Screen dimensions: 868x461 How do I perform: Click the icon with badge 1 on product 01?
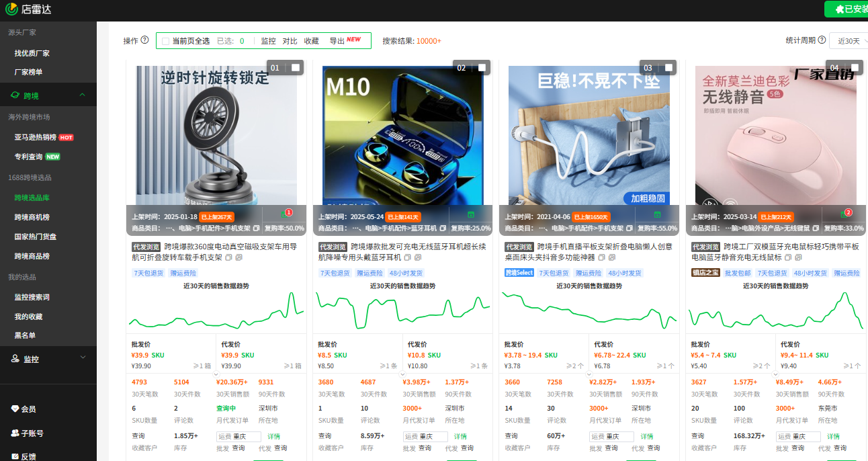coord(286,214)
